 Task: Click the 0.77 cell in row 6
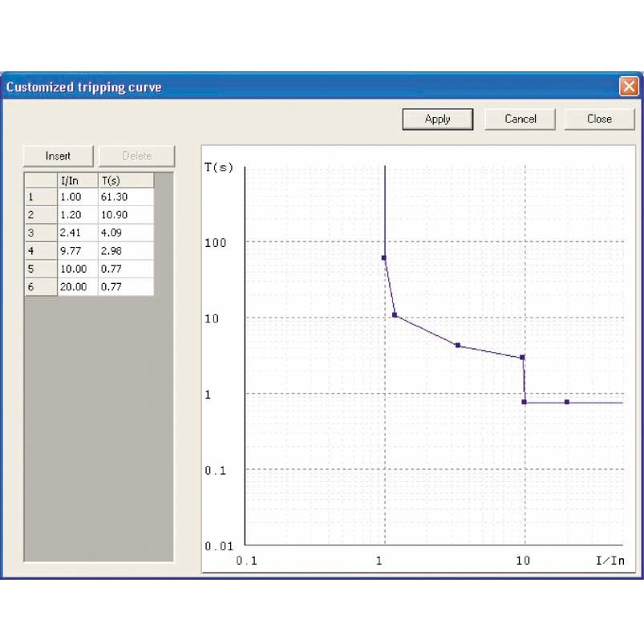[x=126, y=287]
